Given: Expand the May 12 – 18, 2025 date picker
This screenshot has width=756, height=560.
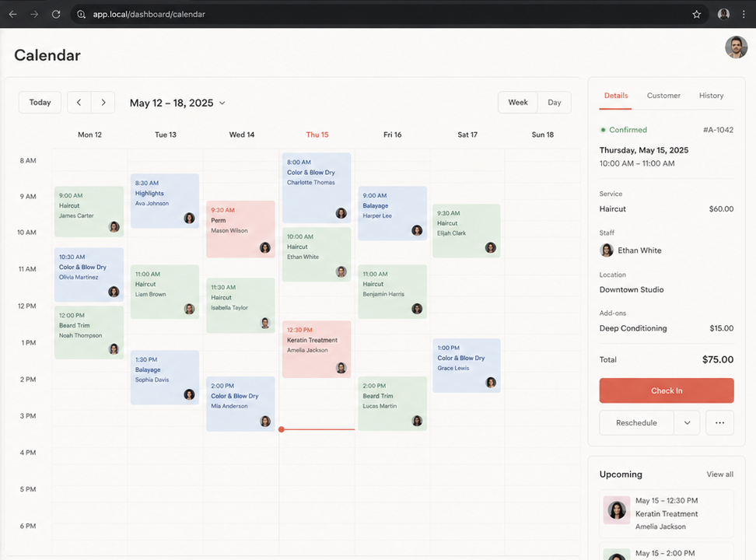Looking at the screenshot, I should [177, 103].
